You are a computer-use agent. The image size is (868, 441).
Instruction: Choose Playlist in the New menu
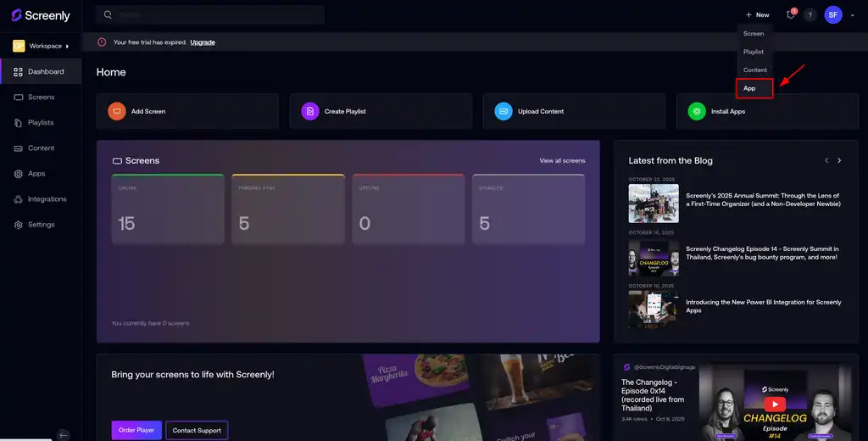pyautogui.click(x=754, y=52)
